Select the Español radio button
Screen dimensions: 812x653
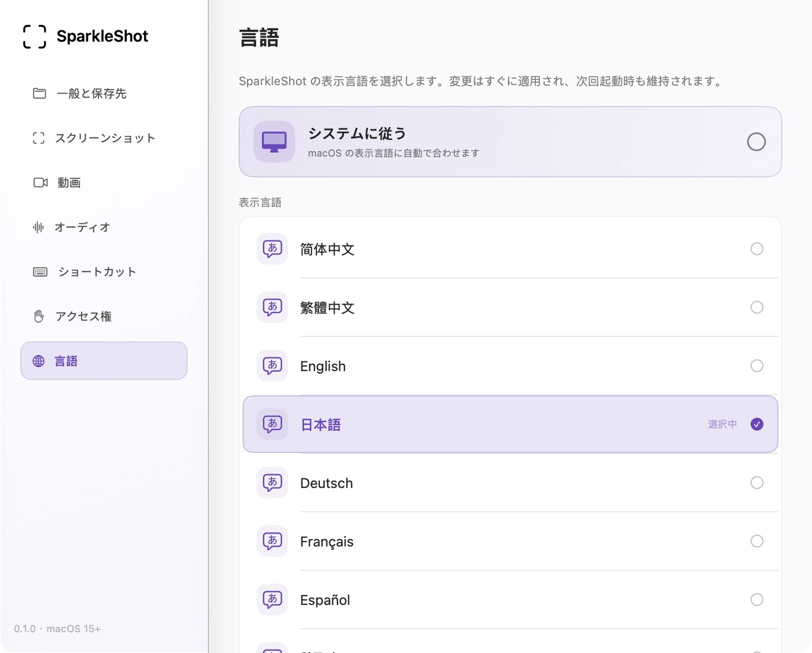pos(757,600)
